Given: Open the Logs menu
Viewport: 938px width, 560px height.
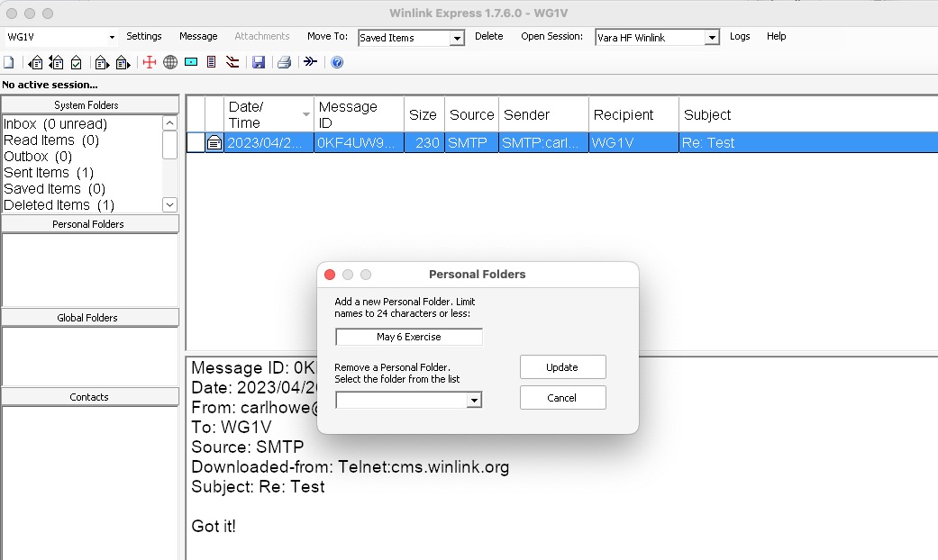Looking at the screenshot, I should [740, 36].
